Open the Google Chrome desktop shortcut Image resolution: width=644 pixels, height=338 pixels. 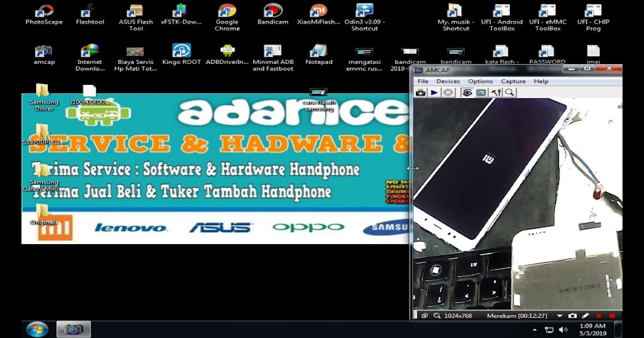pyautogui.click(x=227, y=17)
